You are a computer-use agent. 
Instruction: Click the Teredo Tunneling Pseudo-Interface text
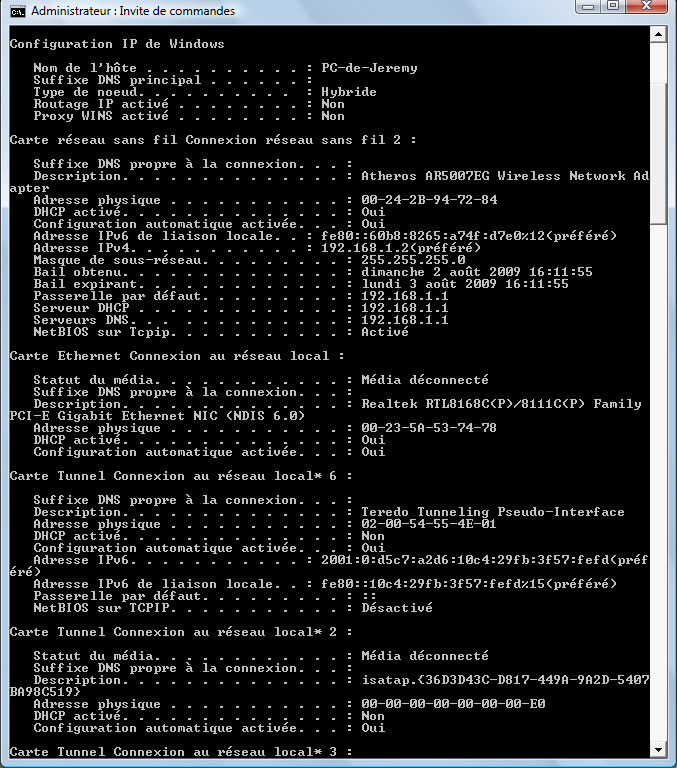pos(493,512)
